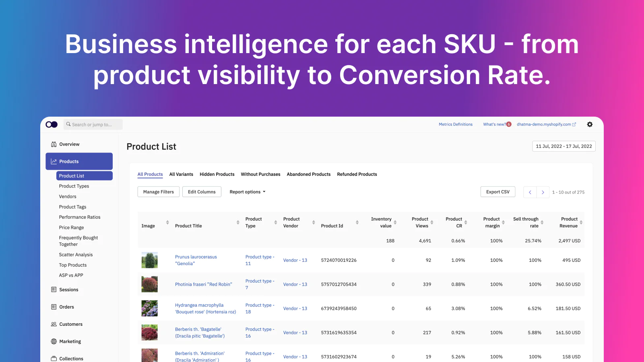
Task: Click the Marketing globe icon
Action: 54,341
